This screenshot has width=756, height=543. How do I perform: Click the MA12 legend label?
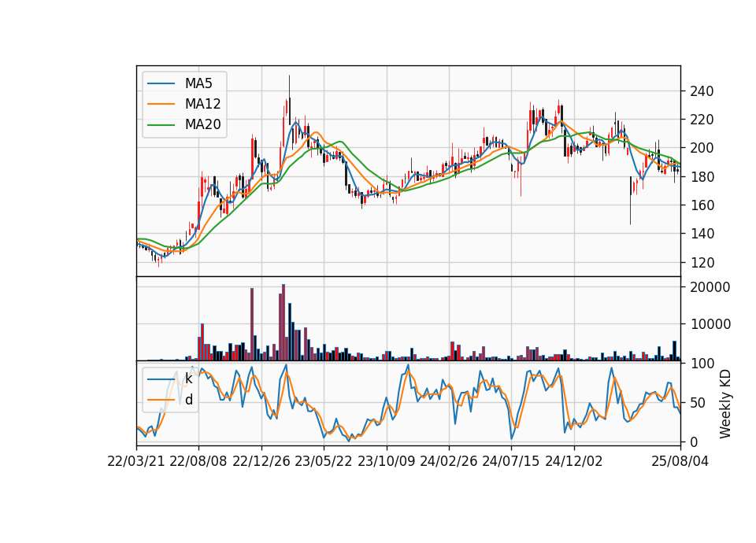(202, 104)
